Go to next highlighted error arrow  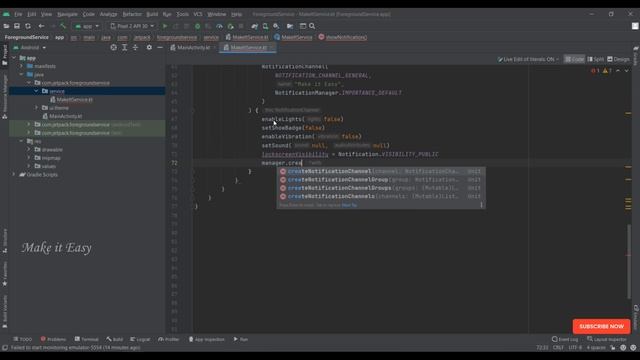click(x=627, y=71)
